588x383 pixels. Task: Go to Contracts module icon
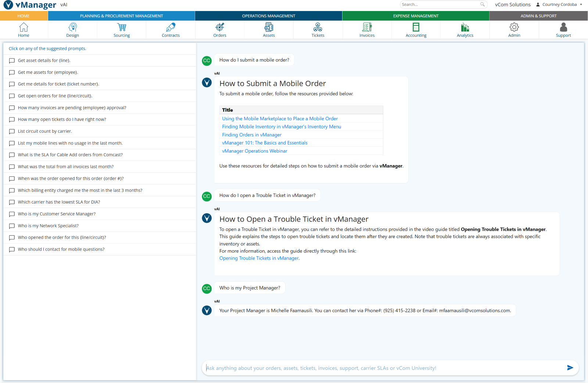click(171, 28)
